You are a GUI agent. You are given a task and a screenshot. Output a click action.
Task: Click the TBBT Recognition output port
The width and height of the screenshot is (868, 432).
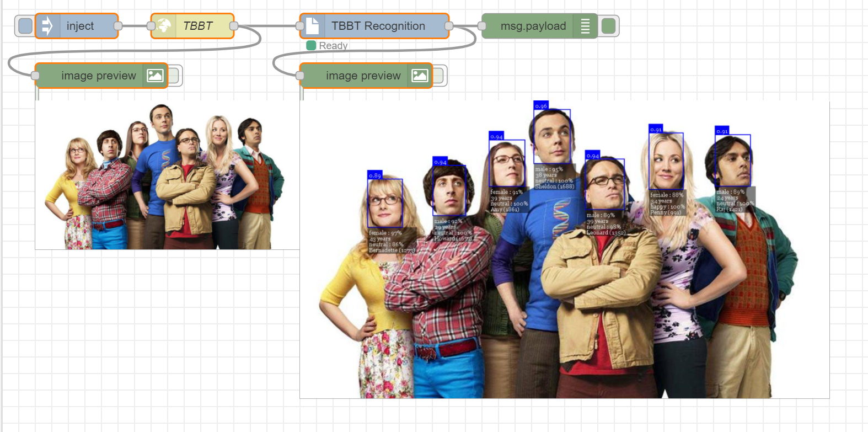point(449,26)
